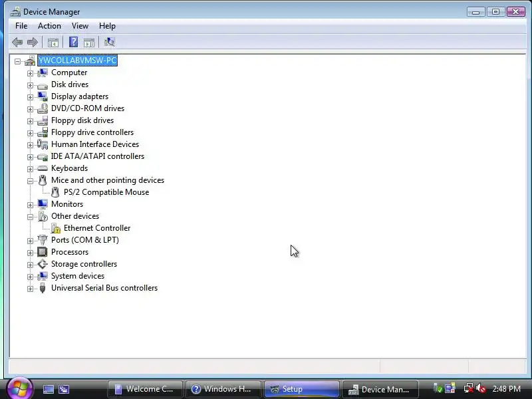Click the action pane toolbar icon
The width and height of the screenshot is (532, 399).
click(89, 43)
